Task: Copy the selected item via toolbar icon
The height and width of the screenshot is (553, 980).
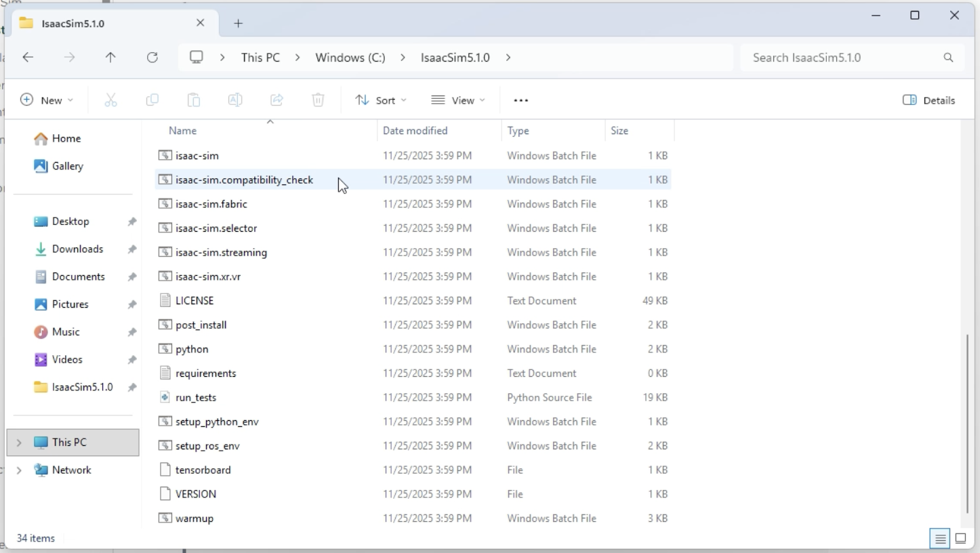Action: pyautogui.click(x=152, y=100)
